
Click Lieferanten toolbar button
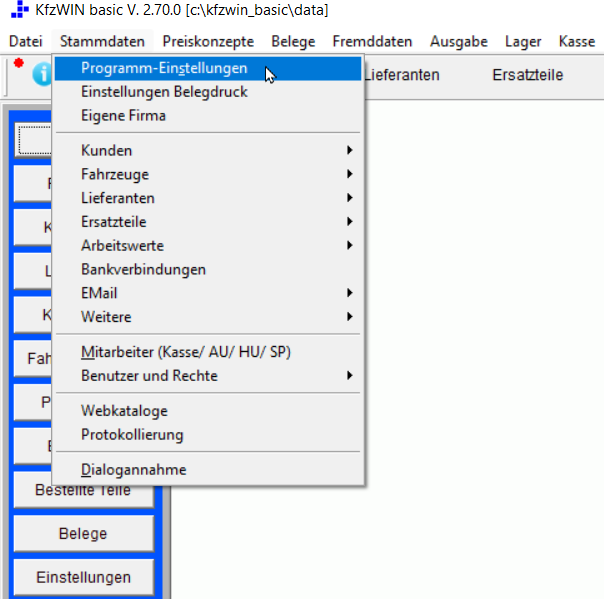[401, 75]
